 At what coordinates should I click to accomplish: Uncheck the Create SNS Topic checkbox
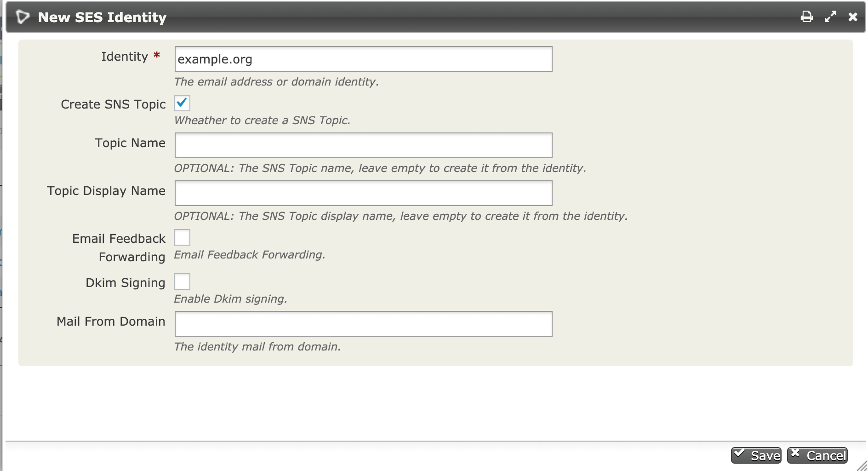pyautogui.click(x=182, y=103)
